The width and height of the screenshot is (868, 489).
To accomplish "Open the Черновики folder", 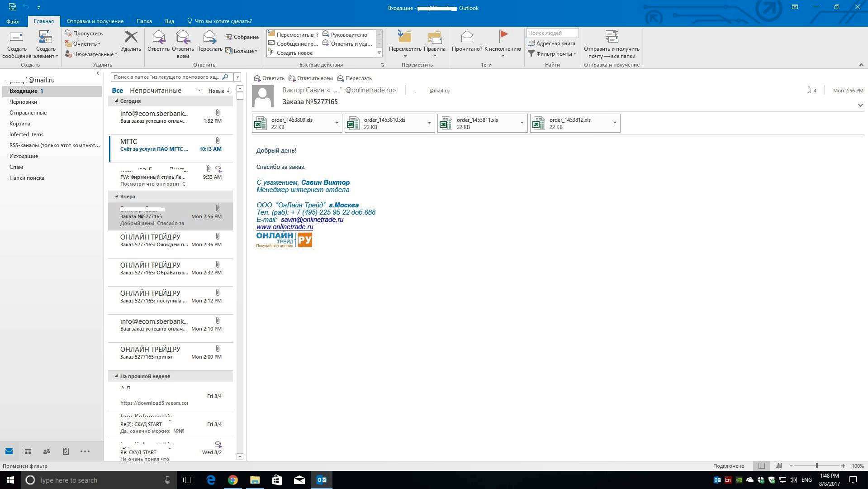I will [x=23, y=102].
